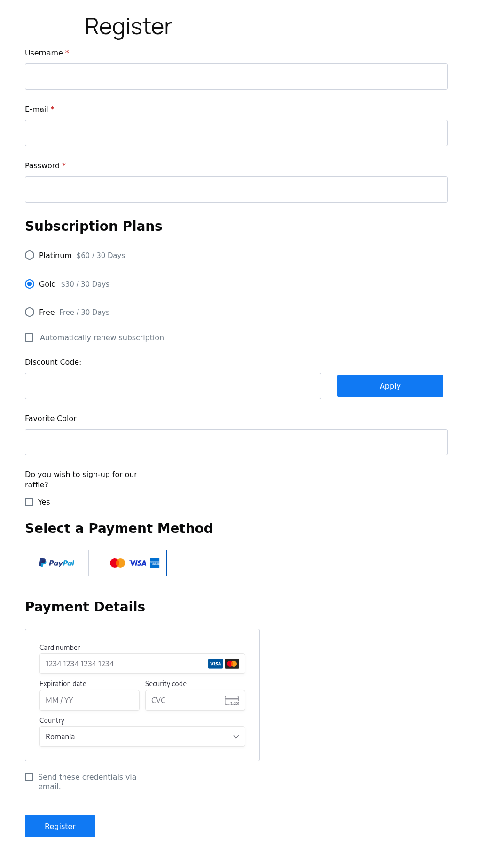
Task: Click the Mastercard badge inside the card number field
Action: tap(232, 664)
